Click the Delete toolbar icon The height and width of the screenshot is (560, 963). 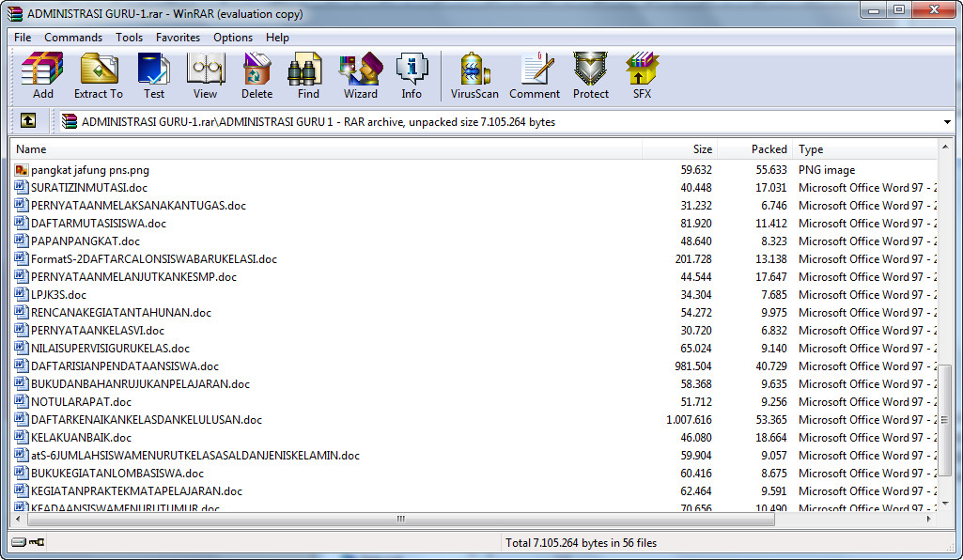(x=256, y=75)
